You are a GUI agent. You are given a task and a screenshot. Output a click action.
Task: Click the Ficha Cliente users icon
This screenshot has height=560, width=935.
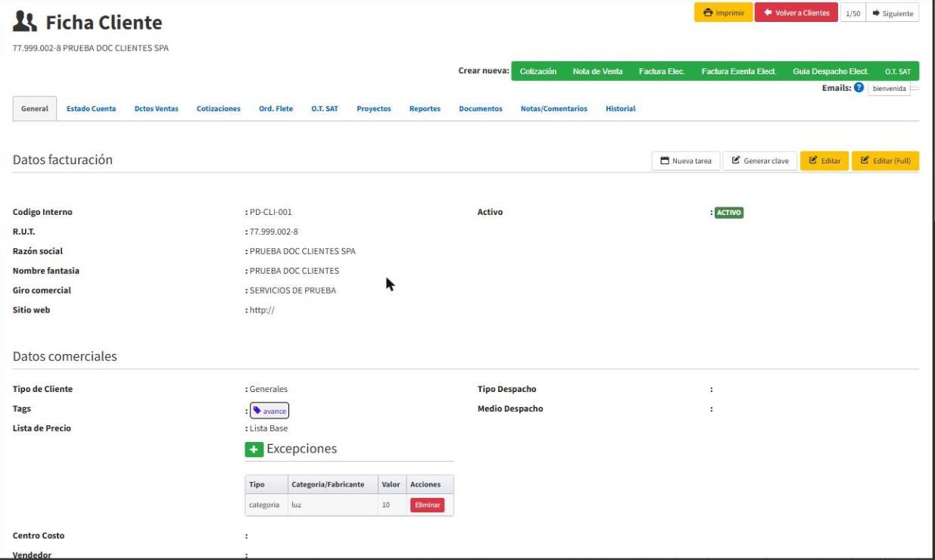point(25,23)
